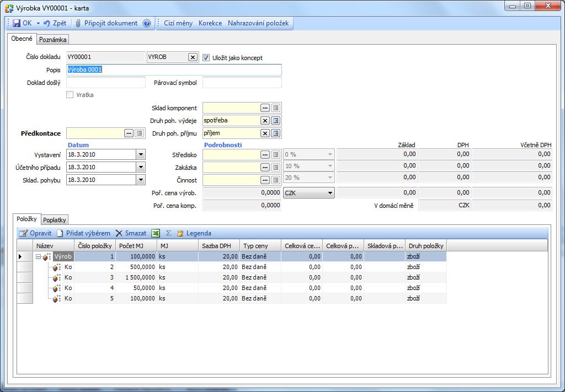Expand the OK button dropdown arrow
Image resolution: width=565 pixels, height=392 pixels.
[38, 23]
